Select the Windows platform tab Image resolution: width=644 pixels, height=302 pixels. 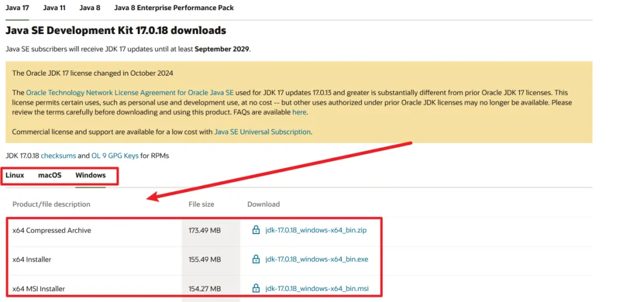tap(91, 175)
